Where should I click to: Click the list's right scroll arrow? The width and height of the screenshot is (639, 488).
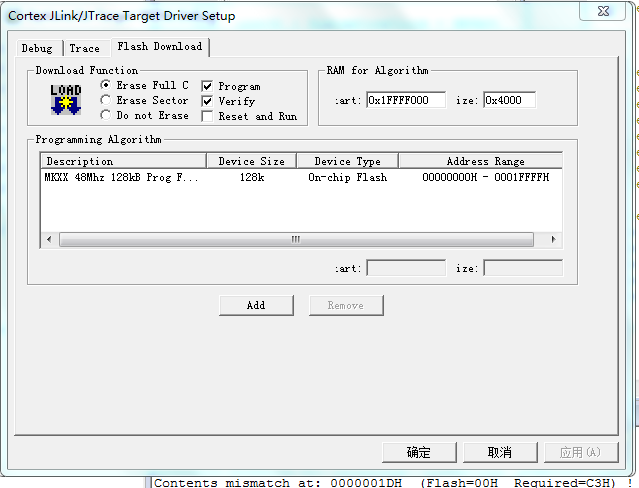(553, 239)
